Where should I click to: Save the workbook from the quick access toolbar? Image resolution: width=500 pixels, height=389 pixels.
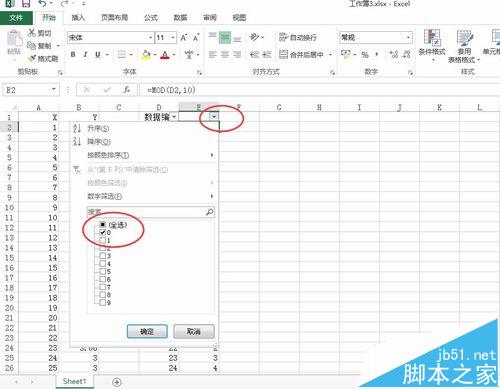[x=26, y=4]
